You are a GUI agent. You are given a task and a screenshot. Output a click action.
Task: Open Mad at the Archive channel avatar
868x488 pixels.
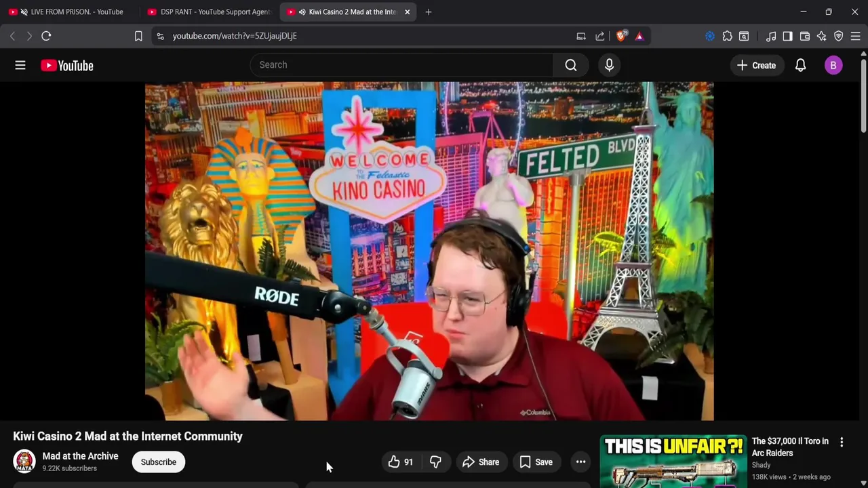24,462
